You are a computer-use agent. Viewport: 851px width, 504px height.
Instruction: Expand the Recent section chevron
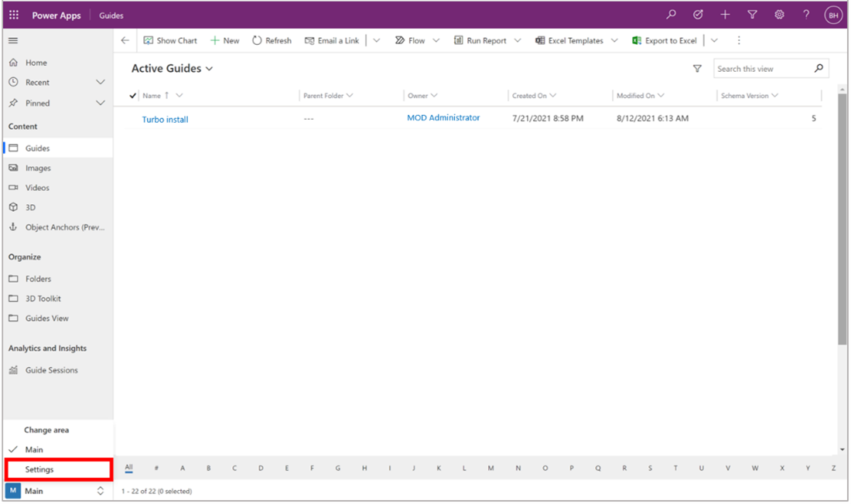coord(100,82)
